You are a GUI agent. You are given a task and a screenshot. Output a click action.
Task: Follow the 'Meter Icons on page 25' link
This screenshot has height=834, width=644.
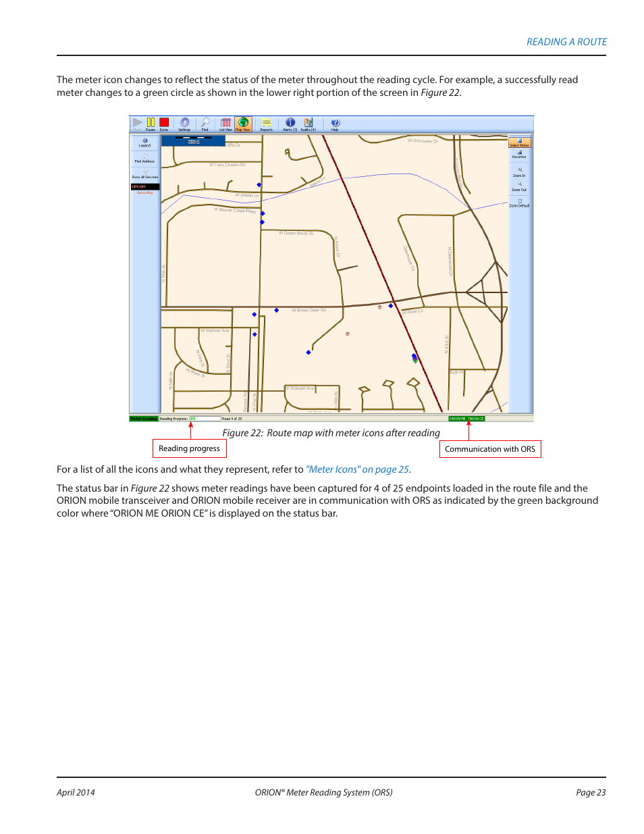click(358, 469)
